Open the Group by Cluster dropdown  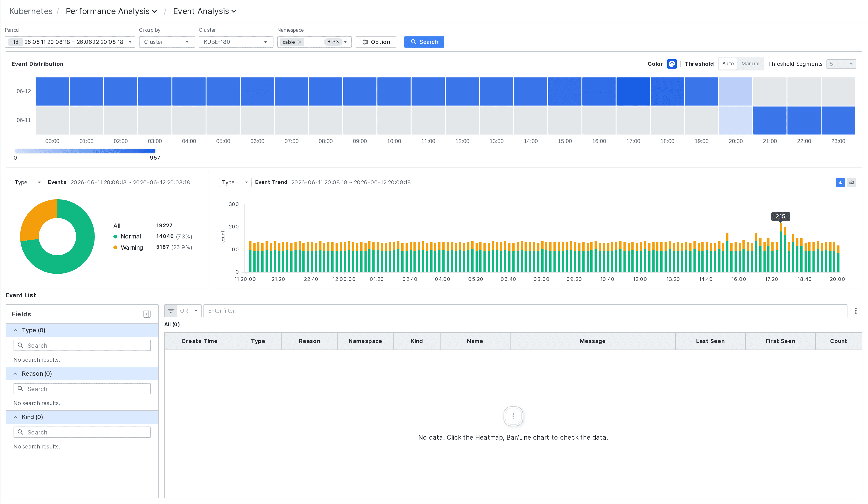coord(167,42)
